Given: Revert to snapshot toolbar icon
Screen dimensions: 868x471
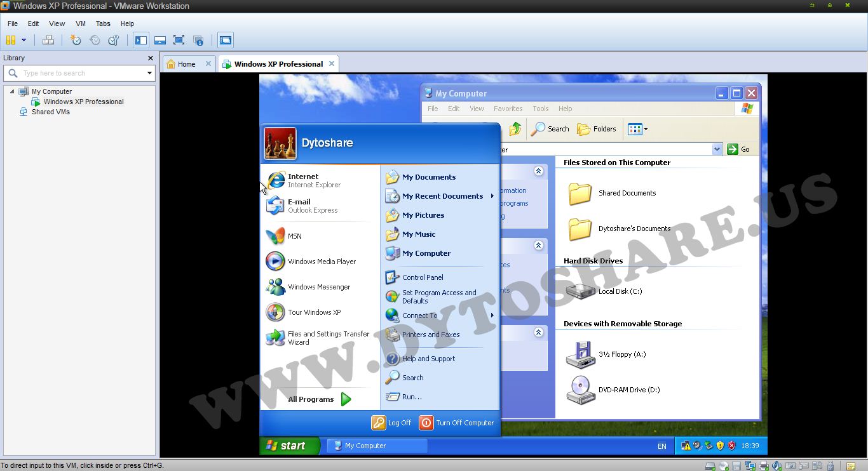Looking at the screenshot, I should (x=95, y=40).
